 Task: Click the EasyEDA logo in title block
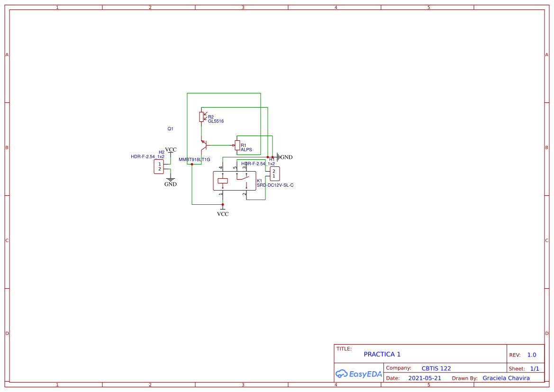tap(359, 374)
